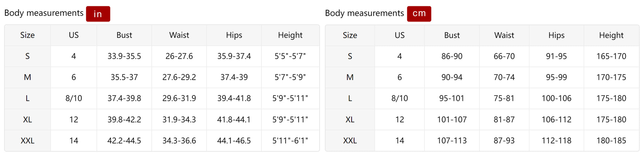Click the 5'11"-6'1" height cell
Viewport: 644px width, 159px height.
pyautogui.click(x=290, y=140)
